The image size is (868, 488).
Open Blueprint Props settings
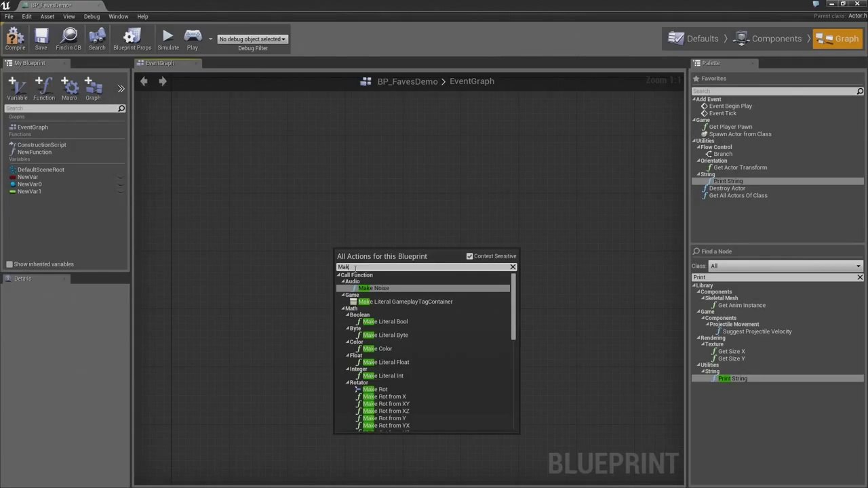[132, 39]
